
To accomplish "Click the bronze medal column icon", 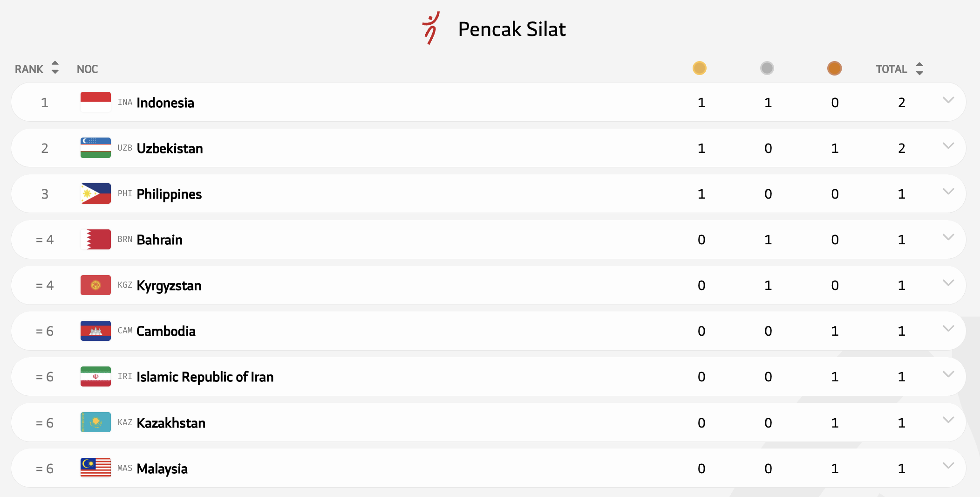I will click(834, 68).
